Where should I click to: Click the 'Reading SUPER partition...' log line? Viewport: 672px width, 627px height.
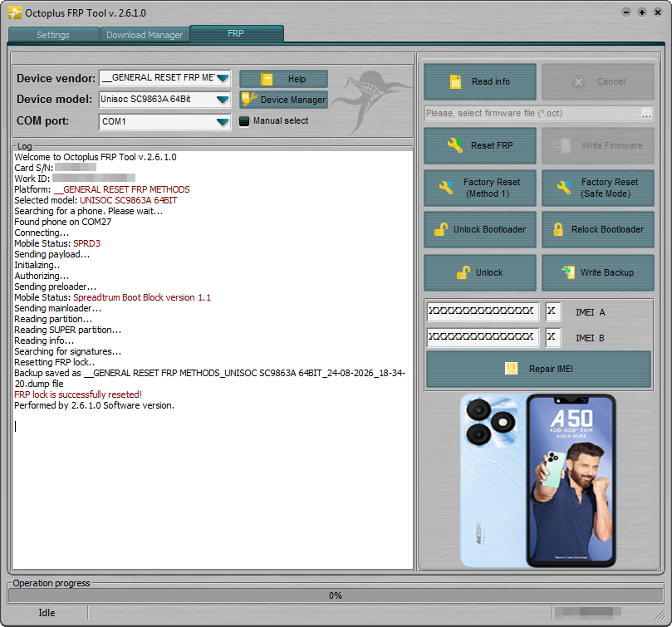pyautogui.click(x=68, y=330)
